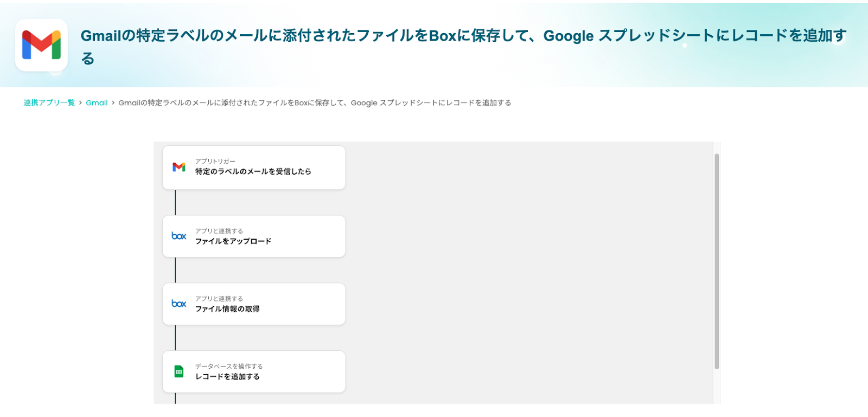Click the アプリトリガー label
Viewport: 868px width, 417px height.
[215, 161]
